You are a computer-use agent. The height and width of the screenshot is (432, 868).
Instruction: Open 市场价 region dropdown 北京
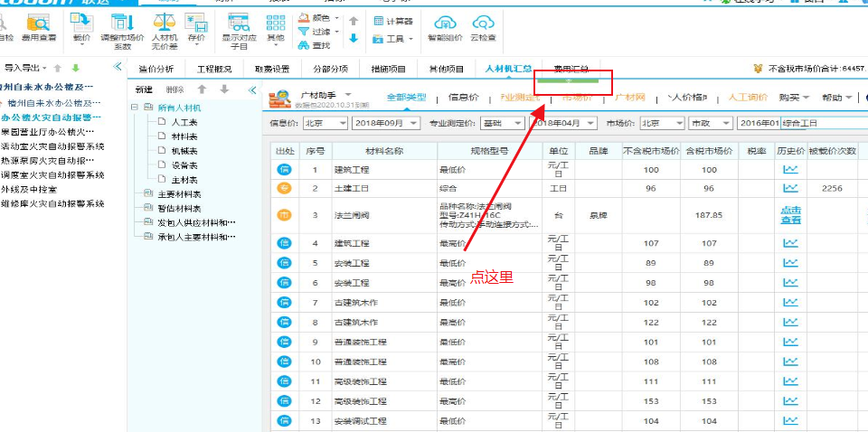pos(662,123)
